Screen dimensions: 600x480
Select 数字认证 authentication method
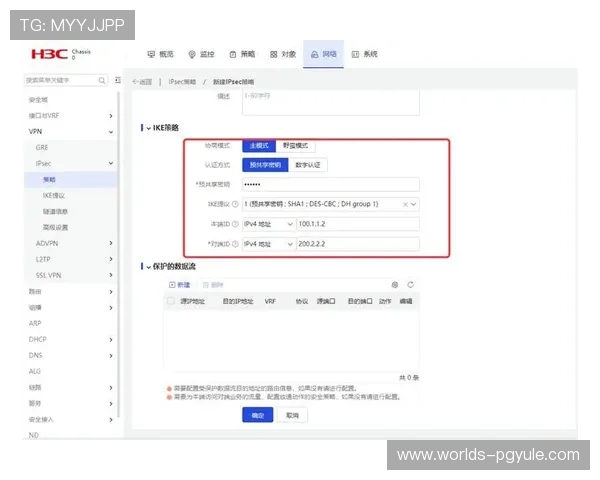pyautogui.click(x=308, y=165)
